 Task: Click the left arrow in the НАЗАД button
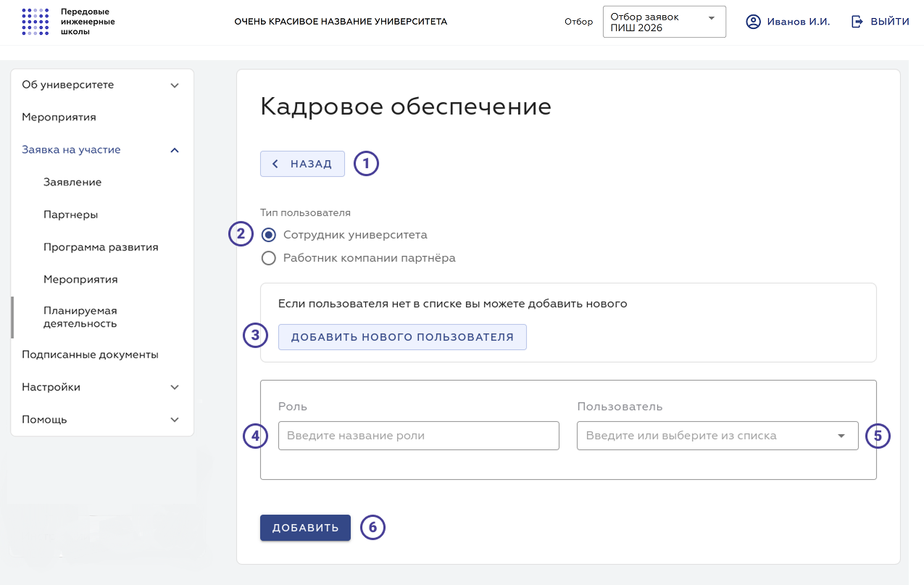tap(275, 164)
